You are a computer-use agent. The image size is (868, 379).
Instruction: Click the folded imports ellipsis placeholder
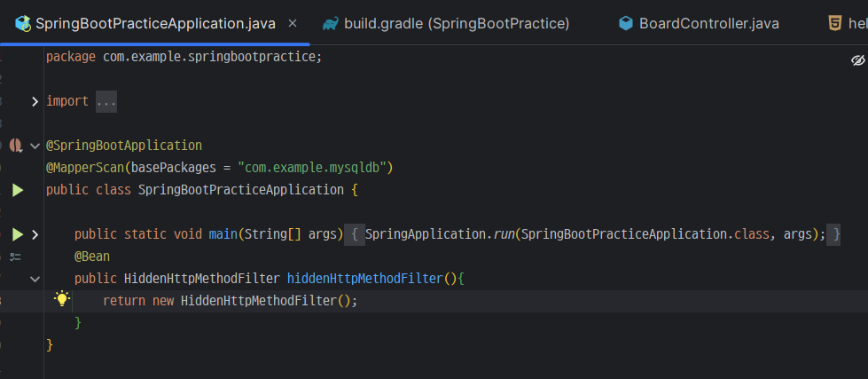click(x=106, y=101)
